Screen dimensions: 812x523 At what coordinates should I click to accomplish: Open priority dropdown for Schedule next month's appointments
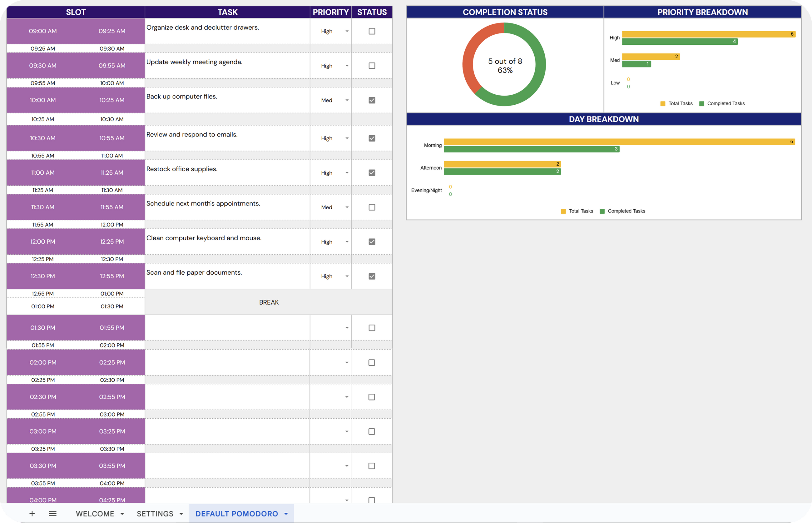click(347, 207)
